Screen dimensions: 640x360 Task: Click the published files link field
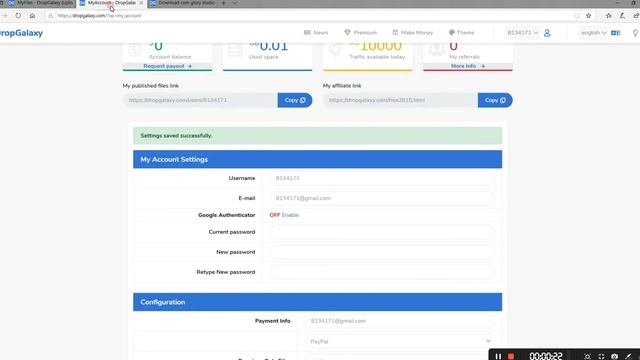[200, 100]
